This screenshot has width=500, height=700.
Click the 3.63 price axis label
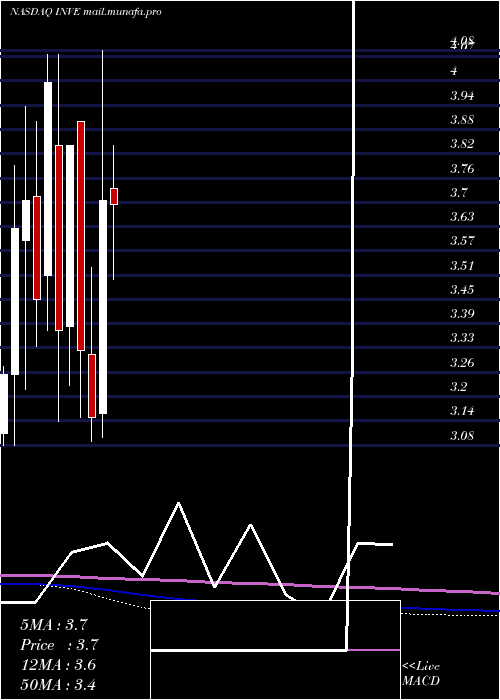click(x=462, y=217)
